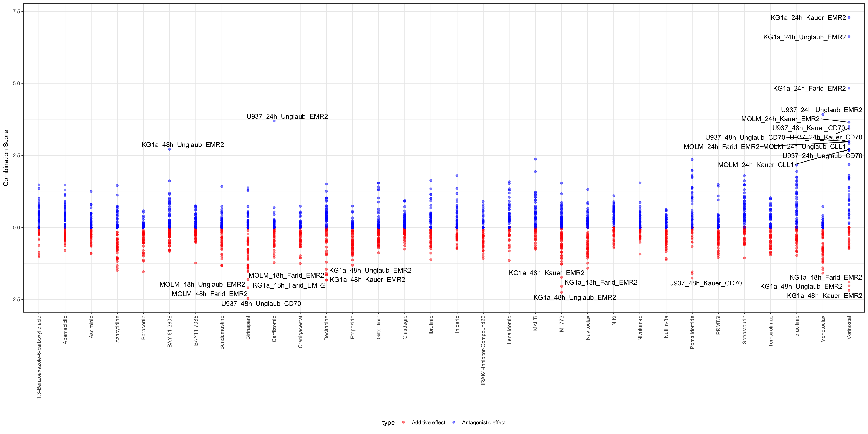Image resolution: width=868 pixels, height=434 pixels.
Task: Click the blue point beside KG1a_24h_Kauer_EMR2
Action: coord(849,18)
